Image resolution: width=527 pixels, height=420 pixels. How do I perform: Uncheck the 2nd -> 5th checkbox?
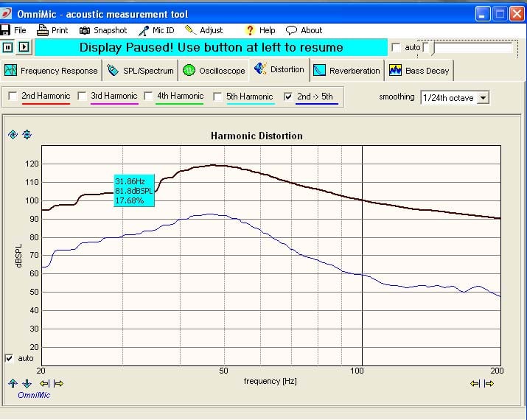[288, 97]
